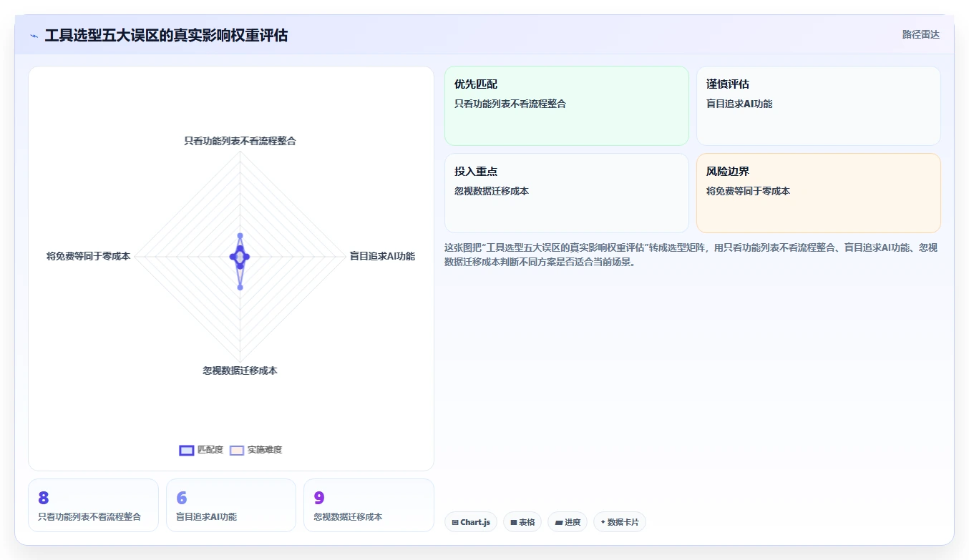Click 只看功能列表不看流程整合 under the number 8

tap(89, 516)
